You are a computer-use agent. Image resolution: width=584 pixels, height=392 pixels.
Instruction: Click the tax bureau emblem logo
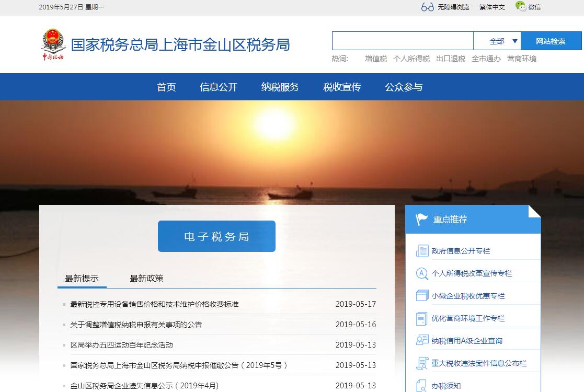coord(53,44)
